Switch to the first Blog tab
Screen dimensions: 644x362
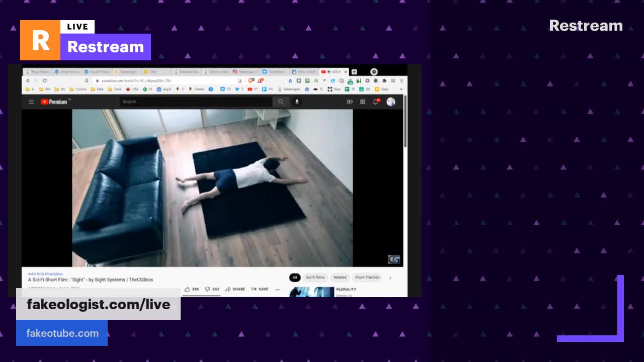click(38, 71)
